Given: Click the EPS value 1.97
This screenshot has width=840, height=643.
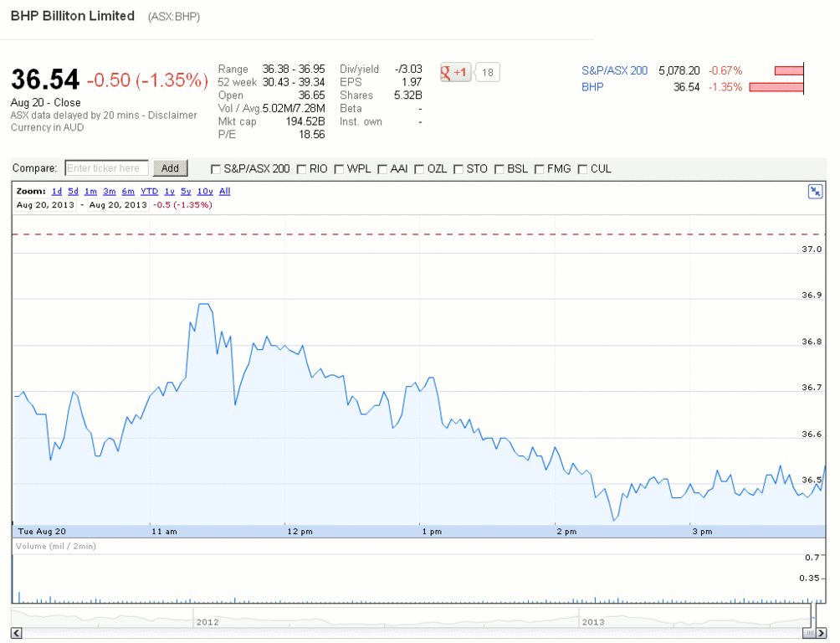Looking at the screenshot, I should (x=412, y=82).
